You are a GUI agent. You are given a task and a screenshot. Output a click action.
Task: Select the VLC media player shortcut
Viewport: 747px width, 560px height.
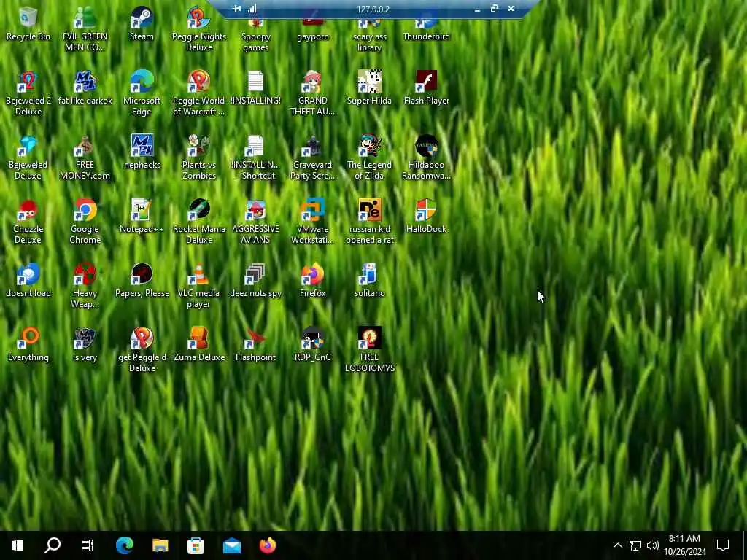(x=198, y=286)
